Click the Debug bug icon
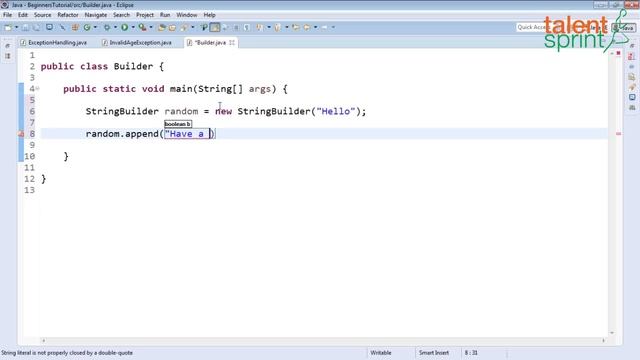The image size is (640, 360). point(107,27)
